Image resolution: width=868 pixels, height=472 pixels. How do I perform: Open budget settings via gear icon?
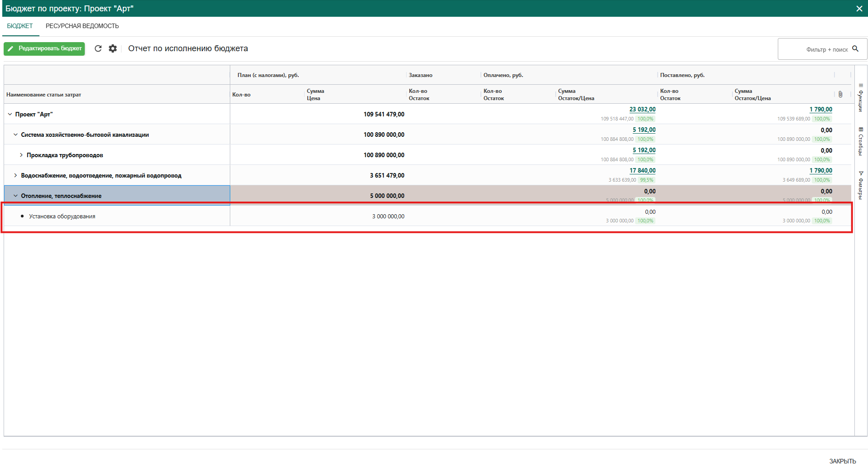pyautogui.click(x=113, y=48)
